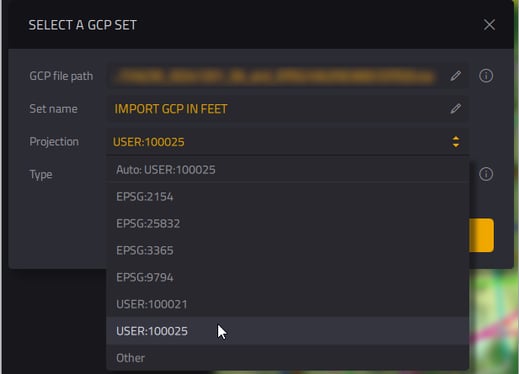Click the pencil icon beside GCP file path
The width and height of the screenshot is (519, 374).
click(455, 76)
